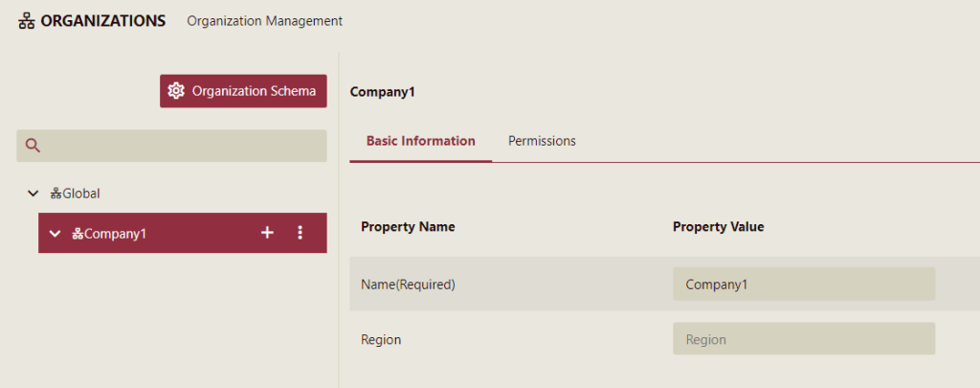Open the Permissions tab
Screen dimensions: 980x388
click(542, 141)
